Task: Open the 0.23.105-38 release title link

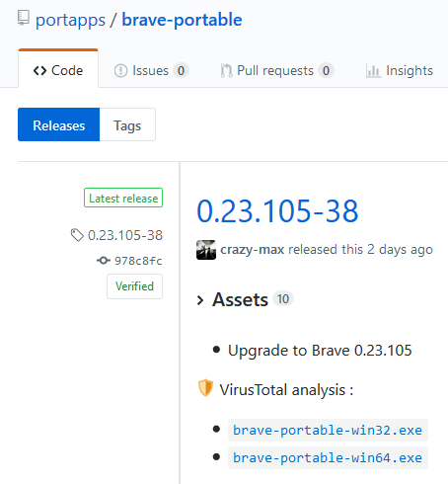Action: tap(277, 210)
